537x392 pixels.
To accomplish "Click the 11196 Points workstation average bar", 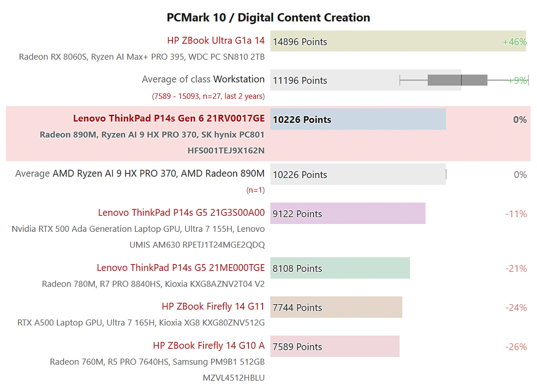I will point(366,80).
